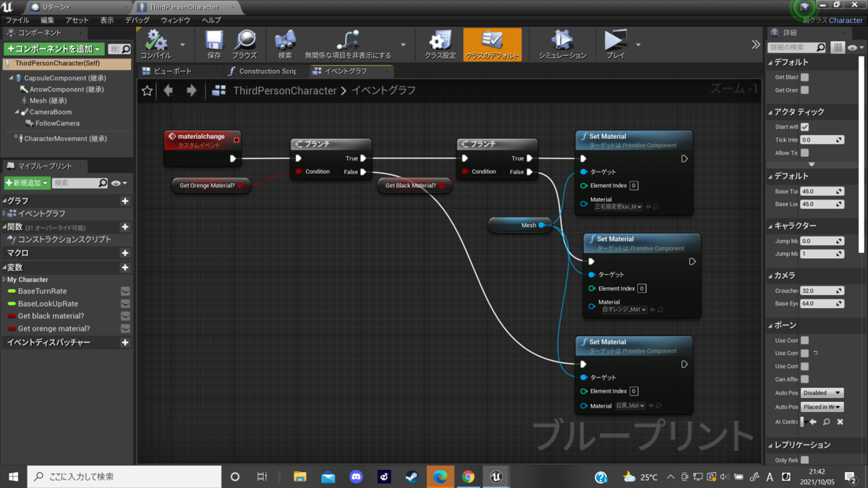Viewport: 868px width, 488px height.
Task: Open the デバッグ menu
Action: [137, 20]
